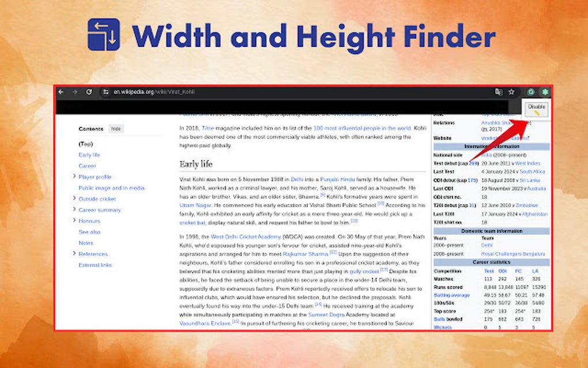Viewport: 588px width, 368px height.
Task: Open Delhi team link in domestic team table
Action: 487,245
